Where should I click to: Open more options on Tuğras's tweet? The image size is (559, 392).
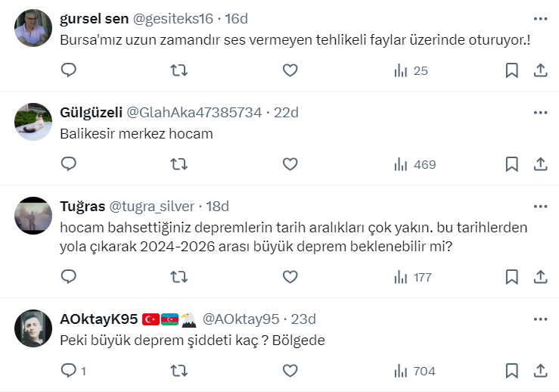pyautogui.click(x=540, y=206)
